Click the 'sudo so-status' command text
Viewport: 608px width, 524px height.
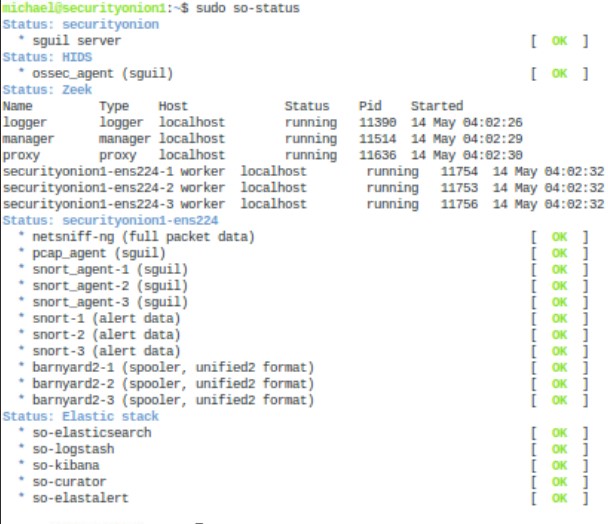[x=248, y=8]
